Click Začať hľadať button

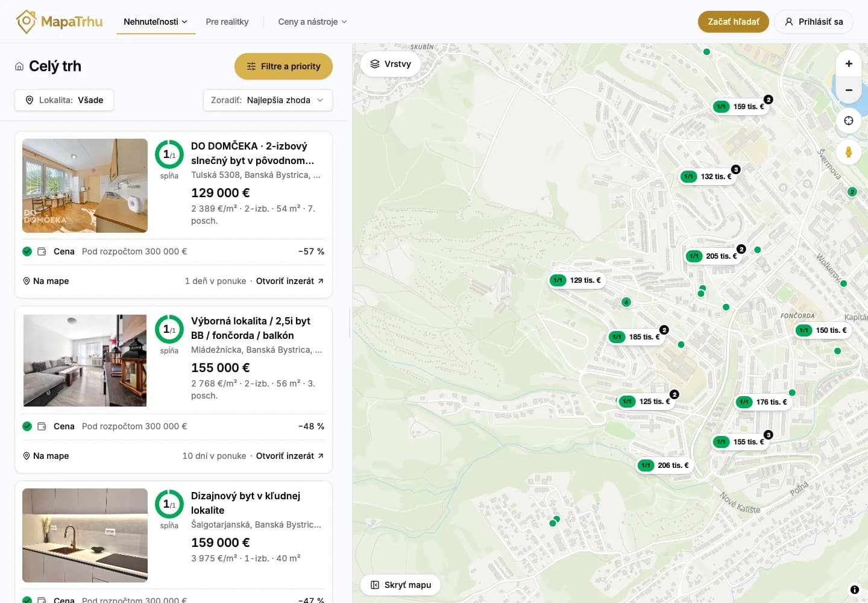[734, 22]
